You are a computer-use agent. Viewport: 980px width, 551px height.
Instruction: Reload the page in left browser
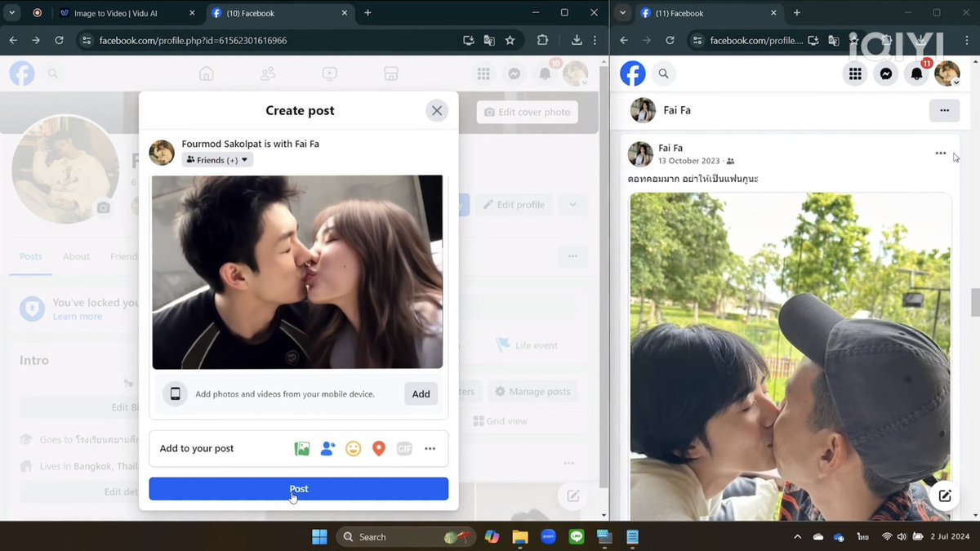[59, 40]
